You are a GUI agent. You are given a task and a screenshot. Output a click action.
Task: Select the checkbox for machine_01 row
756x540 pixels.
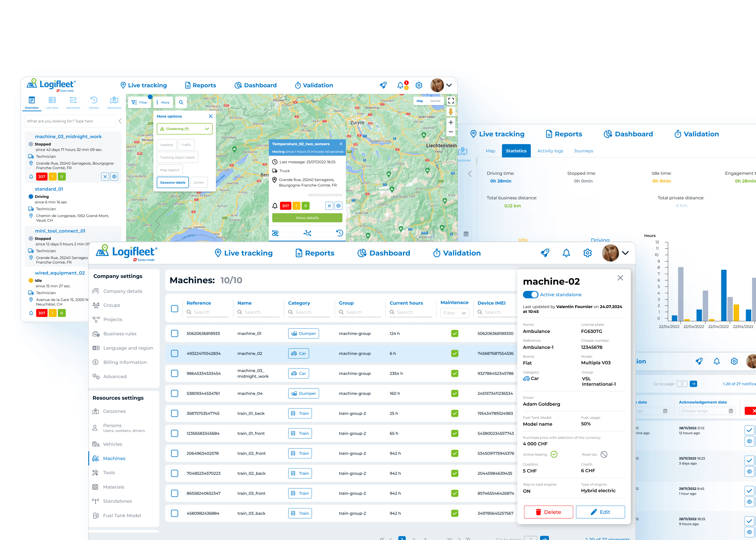(x=174, y=334)
